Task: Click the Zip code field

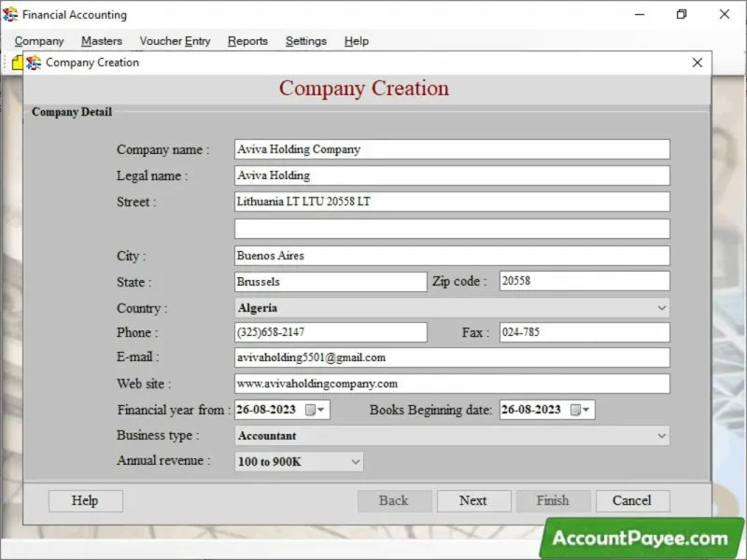Action: (x=585, y=281)
